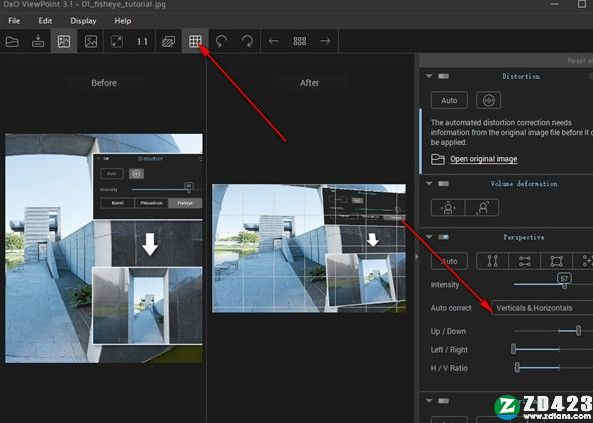
Task: Click the save/export image toolbar icon
Action: 38,41
